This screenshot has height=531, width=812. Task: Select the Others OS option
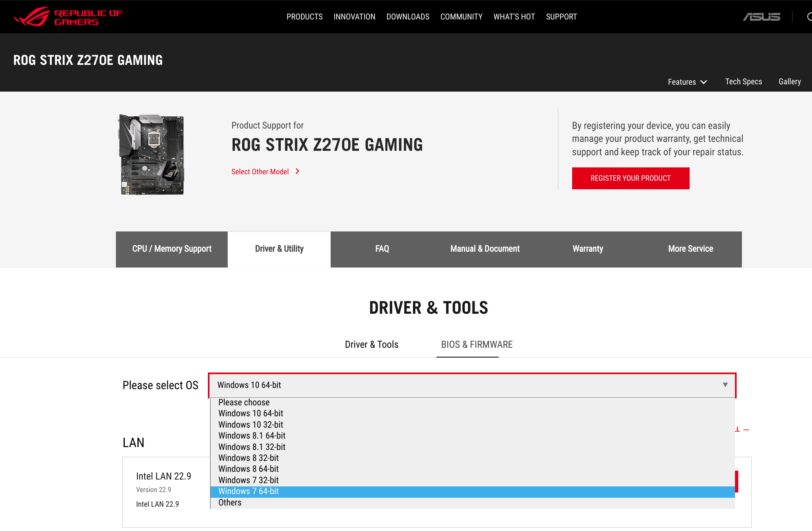[x=230, y=503]
